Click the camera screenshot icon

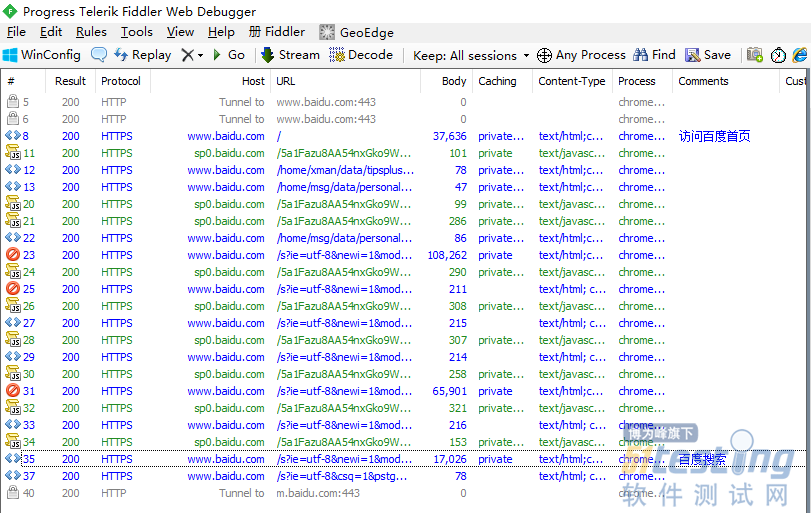tap(755, 55)
